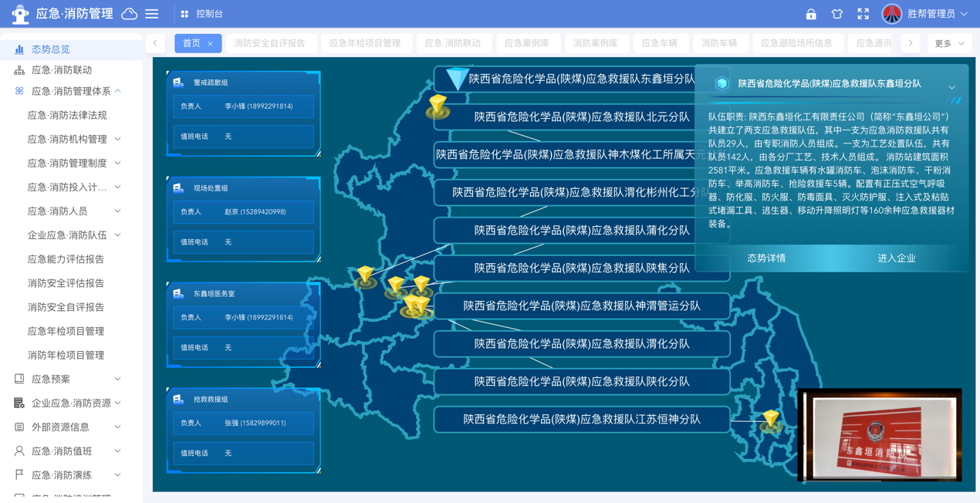This screenshot has height=503, width=980.
Task: Collapse the team info panel chevron
Action: click(951, 87)
